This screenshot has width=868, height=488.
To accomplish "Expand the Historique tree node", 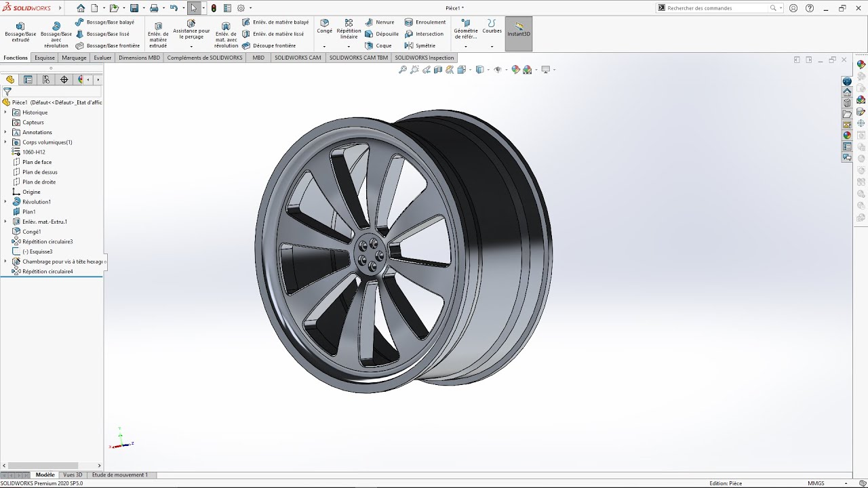I will pyautogui.click(x=5, y=113).
